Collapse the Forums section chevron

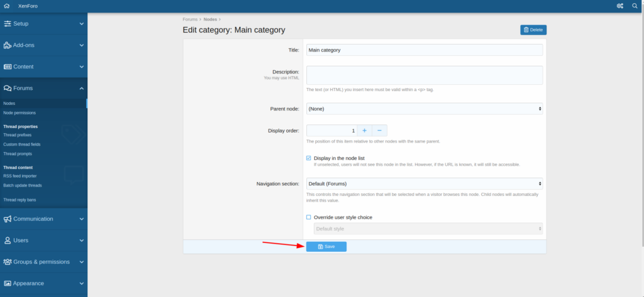coord(81,88)
